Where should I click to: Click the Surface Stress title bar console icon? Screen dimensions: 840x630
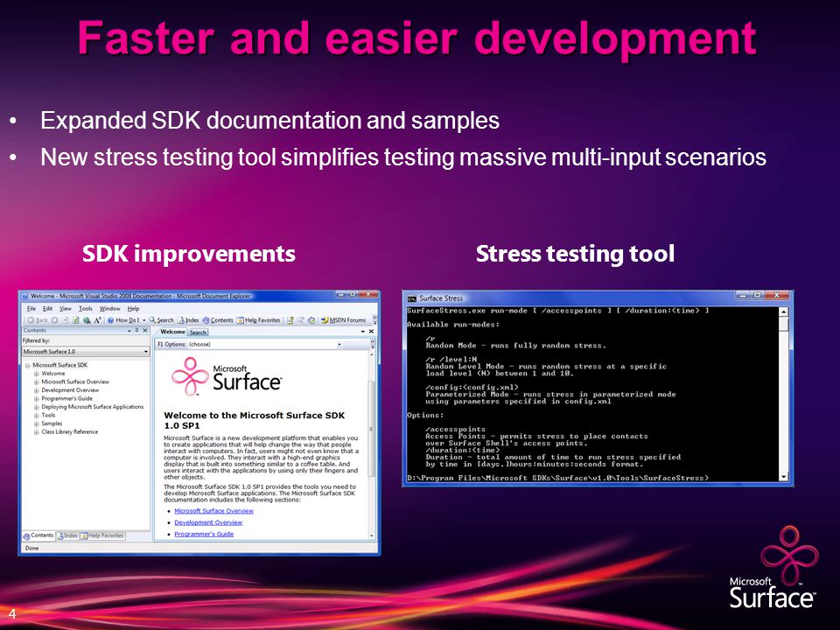click(x=412, y=298)
